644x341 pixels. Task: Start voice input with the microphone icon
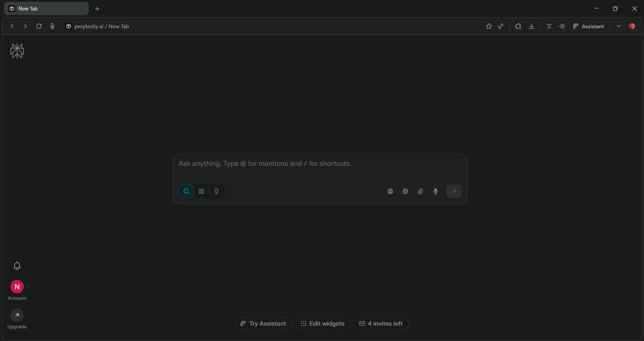(x=435, y=191)
